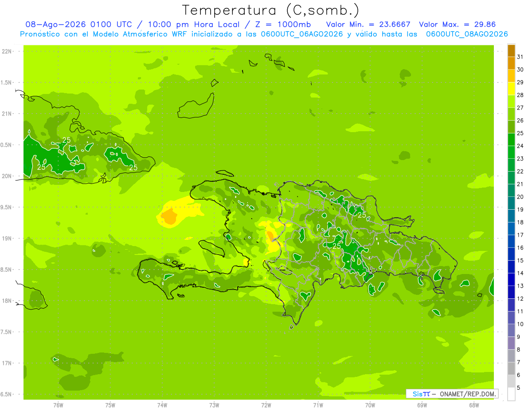
Task: Click latitude axis label "20N"
Action: 7,176
